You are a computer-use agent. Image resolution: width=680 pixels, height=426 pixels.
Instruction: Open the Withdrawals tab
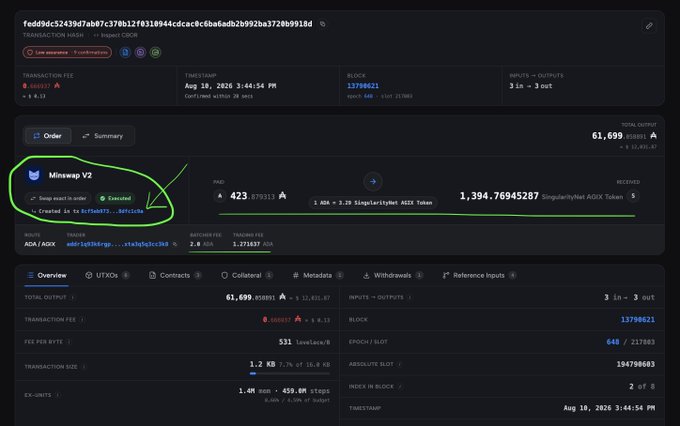[x=392, y=275]
